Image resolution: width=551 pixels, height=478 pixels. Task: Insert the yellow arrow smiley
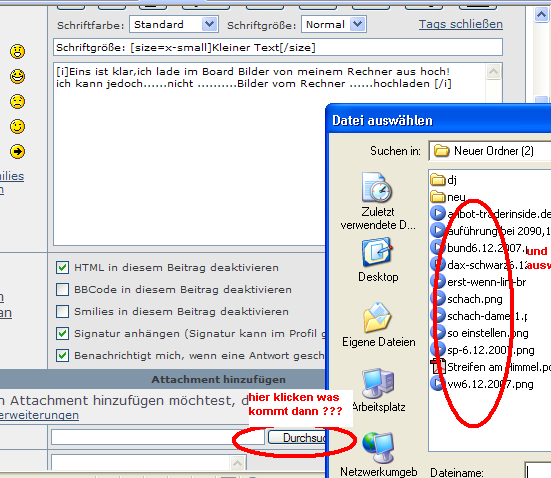pyautogui.click(x=17, y=152)
